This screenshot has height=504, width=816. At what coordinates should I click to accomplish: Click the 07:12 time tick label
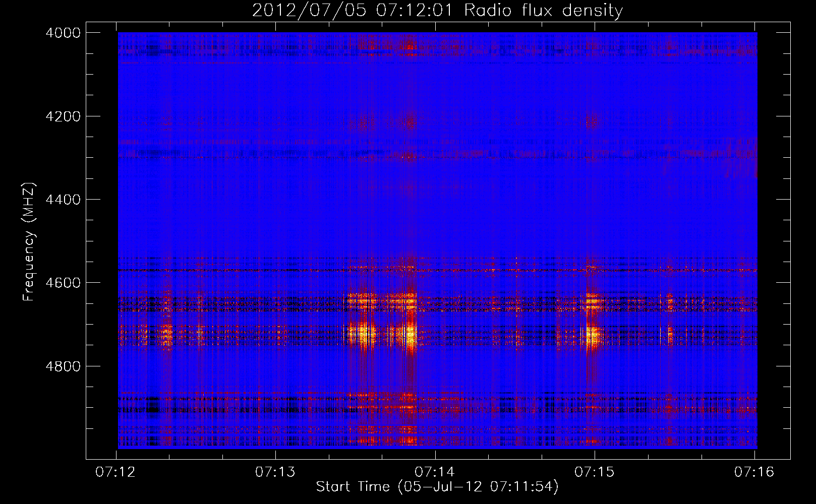coord(115,472)
